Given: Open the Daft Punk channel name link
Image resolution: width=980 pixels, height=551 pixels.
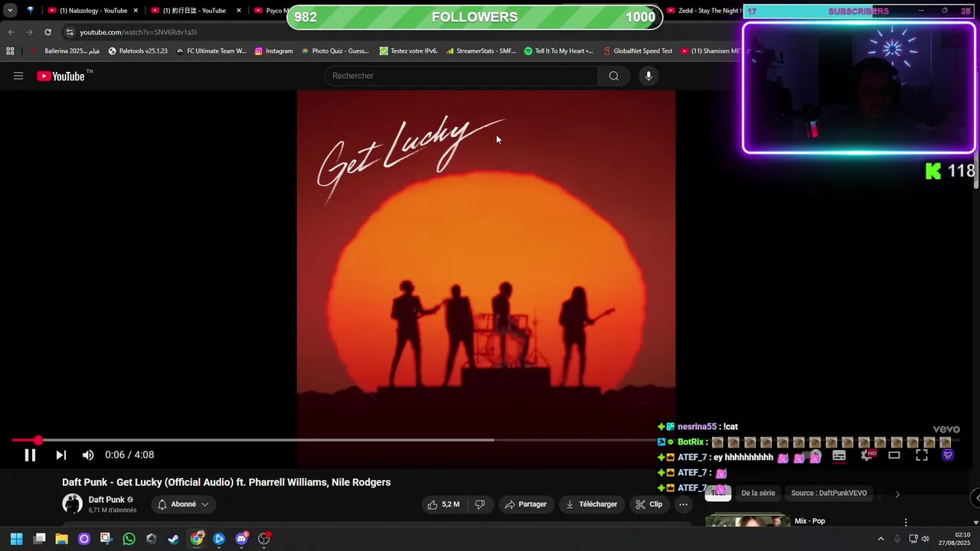Looking at the screenshot, I should tap(106, 500).
